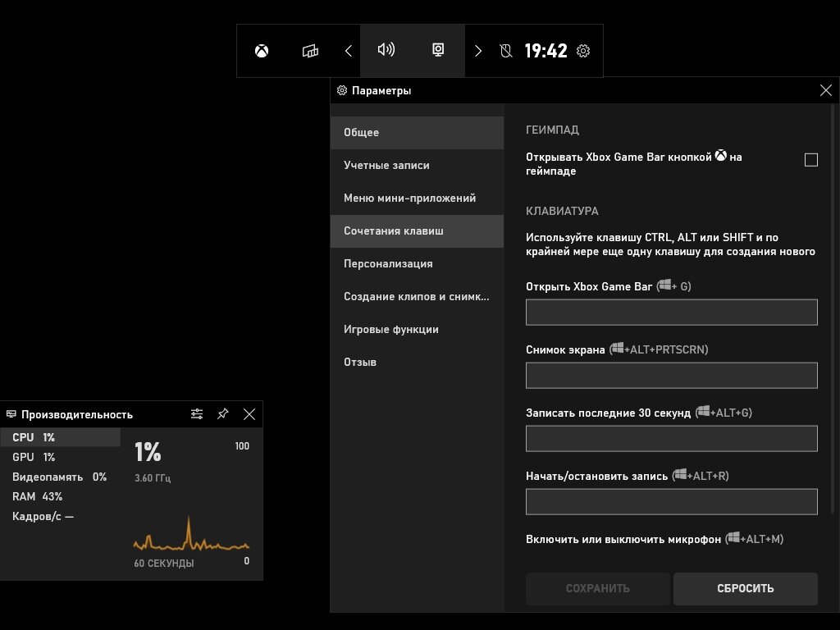Click the CPU usage graph
840x630 pixels.
pyautogui.click(x=191, y=534)
